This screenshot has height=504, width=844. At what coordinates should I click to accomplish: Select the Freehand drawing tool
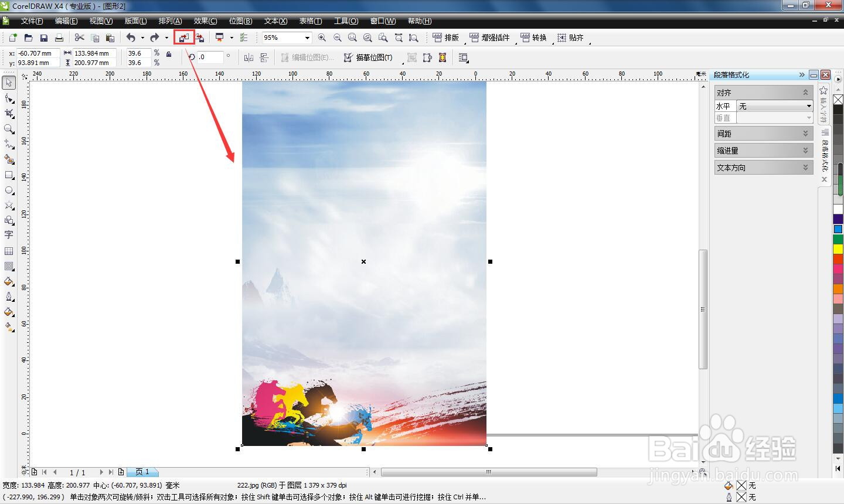(x=9, y=144)
